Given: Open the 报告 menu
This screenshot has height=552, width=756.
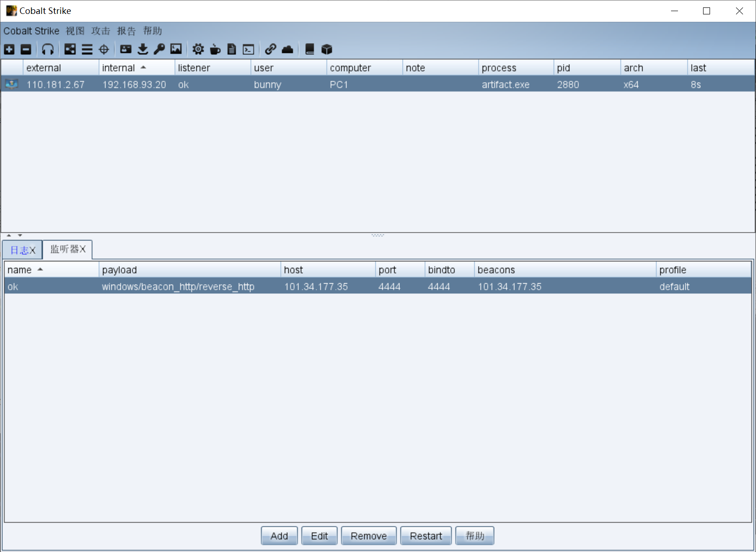Looking at the screenshot, I should coord(126,31).
